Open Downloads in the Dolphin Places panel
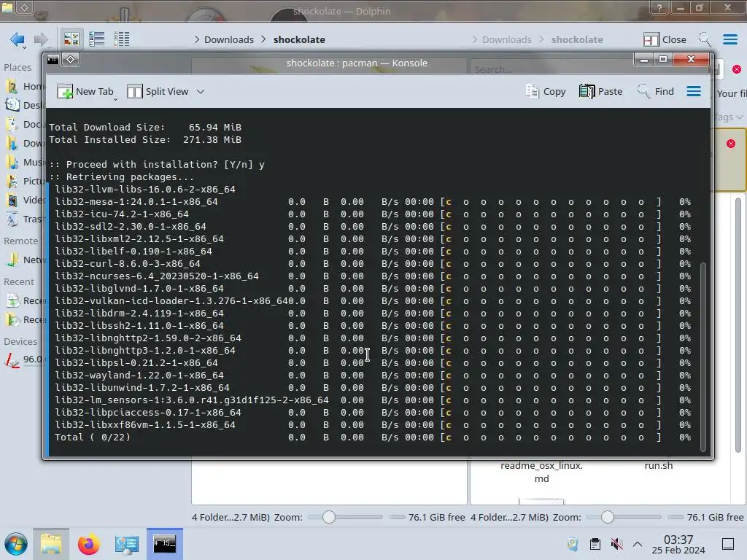Viewport: 747px width, 560px height. 24,144
